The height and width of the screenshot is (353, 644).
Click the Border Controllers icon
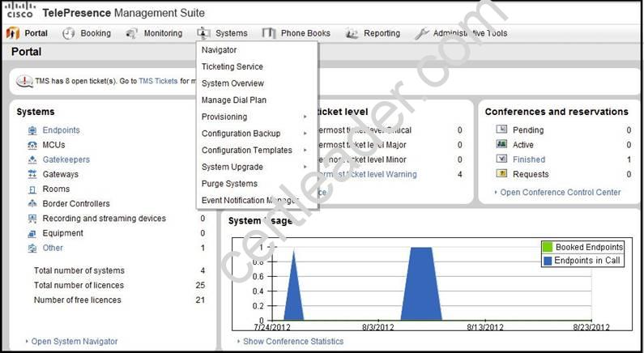tap(32, 204)
